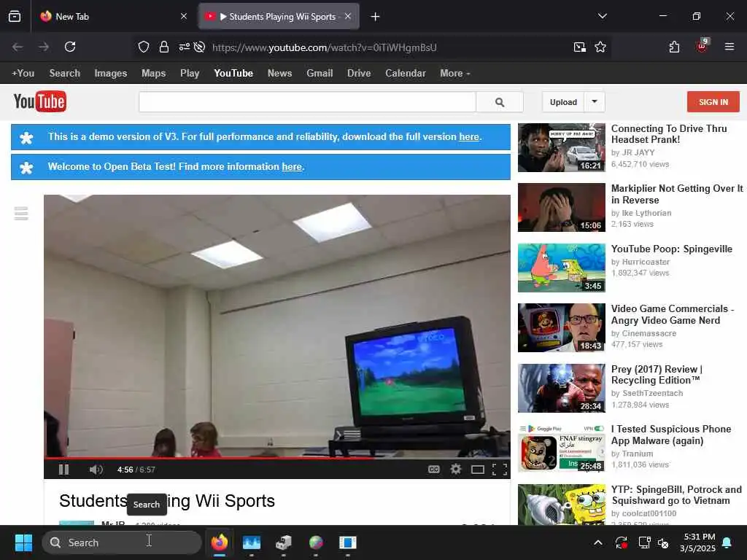This screenshot has width=747, height=560.
Task: Open Gmail in the Google bar
Action: (320, 74)
